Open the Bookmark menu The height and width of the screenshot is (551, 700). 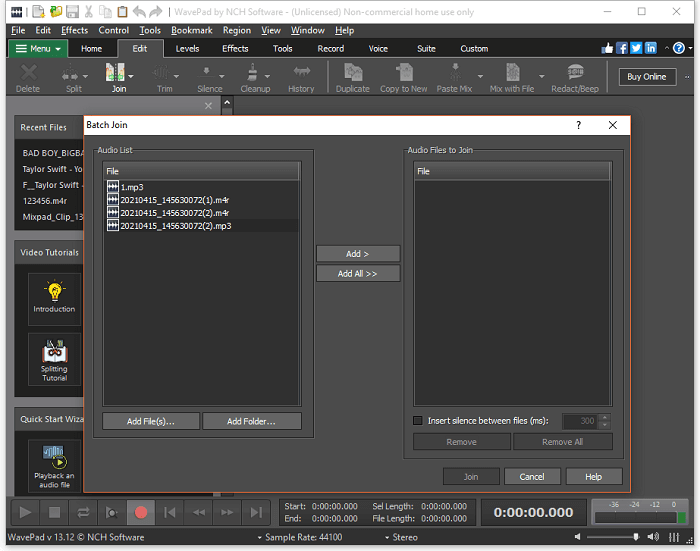[x=191, y=30]
